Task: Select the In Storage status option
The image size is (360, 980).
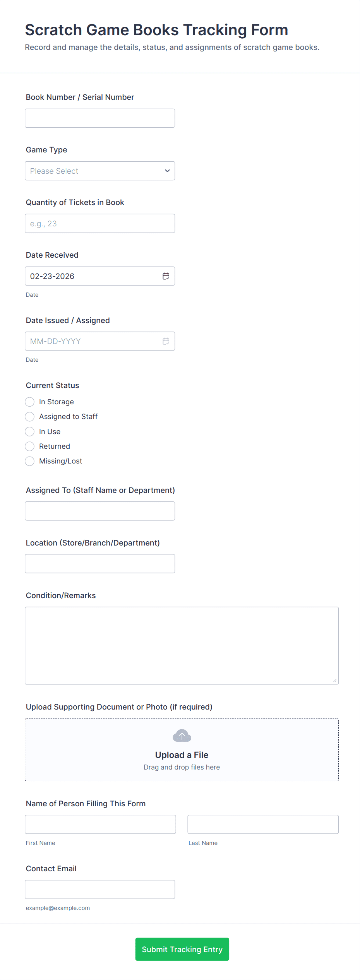Action: [30, 402]
